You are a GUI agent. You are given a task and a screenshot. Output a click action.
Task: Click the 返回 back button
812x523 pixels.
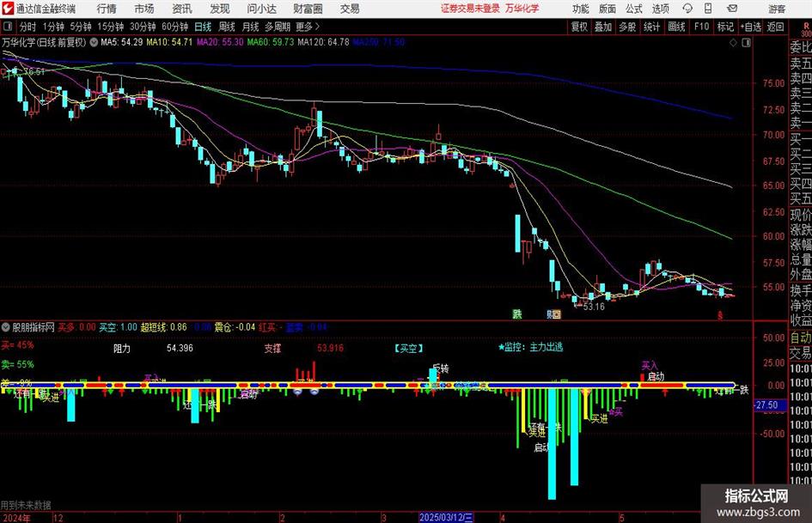coord(775,27)
